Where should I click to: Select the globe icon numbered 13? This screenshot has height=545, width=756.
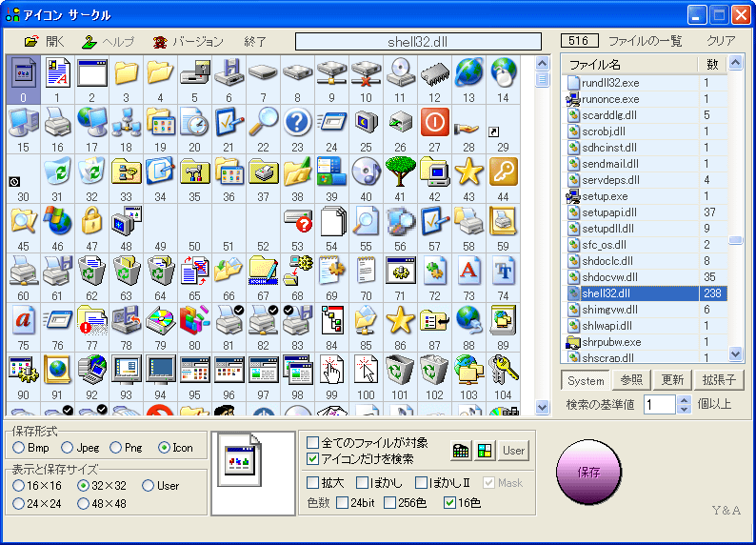[468, 79]
